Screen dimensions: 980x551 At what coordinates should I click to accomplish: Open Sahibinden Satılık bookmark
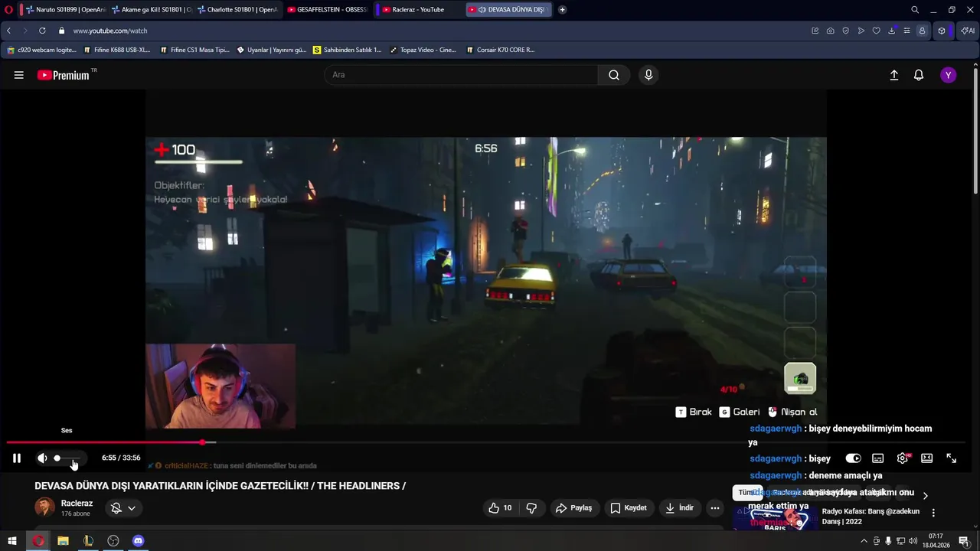point(347,50)
